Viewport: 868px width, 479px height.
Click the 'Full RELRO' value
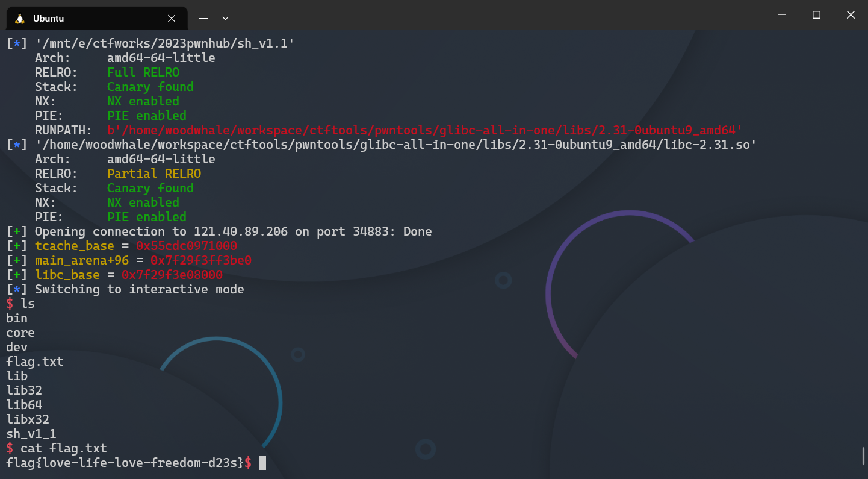pyautogui.click(x=143, y=72)
